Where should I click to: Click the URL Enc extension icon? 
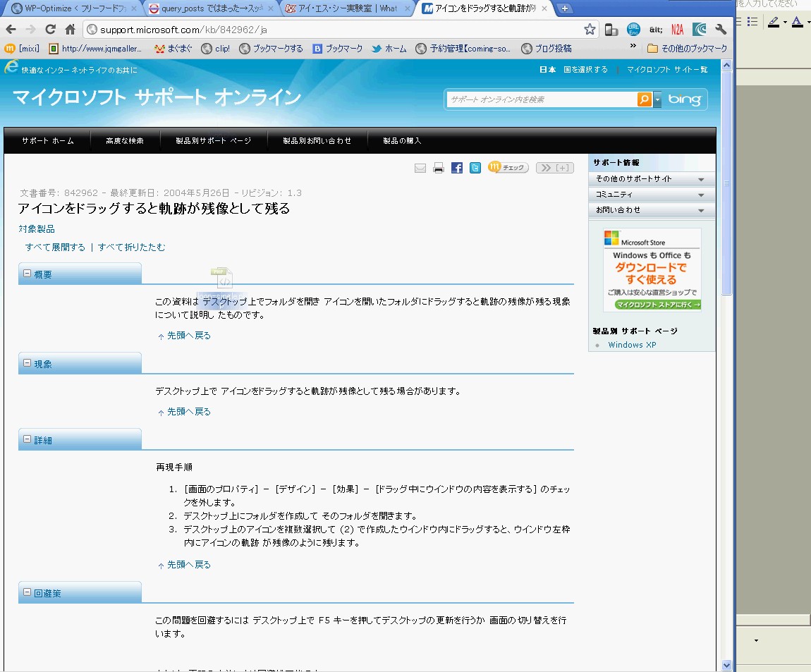coord(633,30)
